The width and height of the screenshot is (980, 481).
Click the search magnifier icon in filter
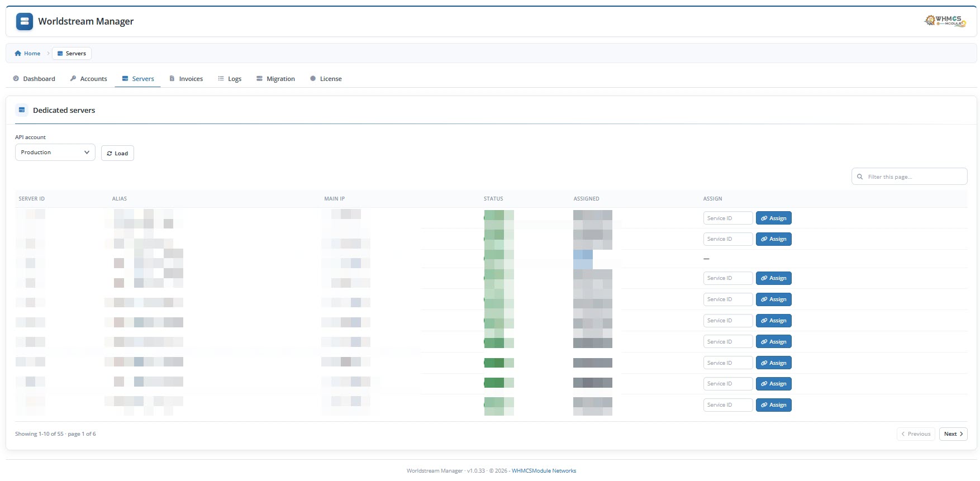(860, 177)
